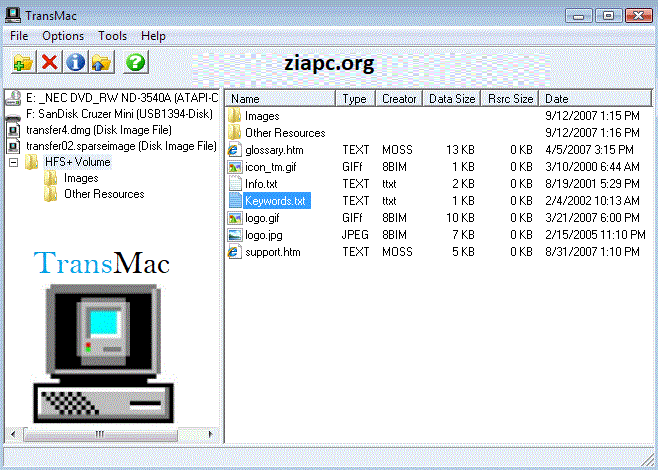This screenshot has width=658, height=470.
Task: Click the JPEG type cell
Action: [355, 235]
